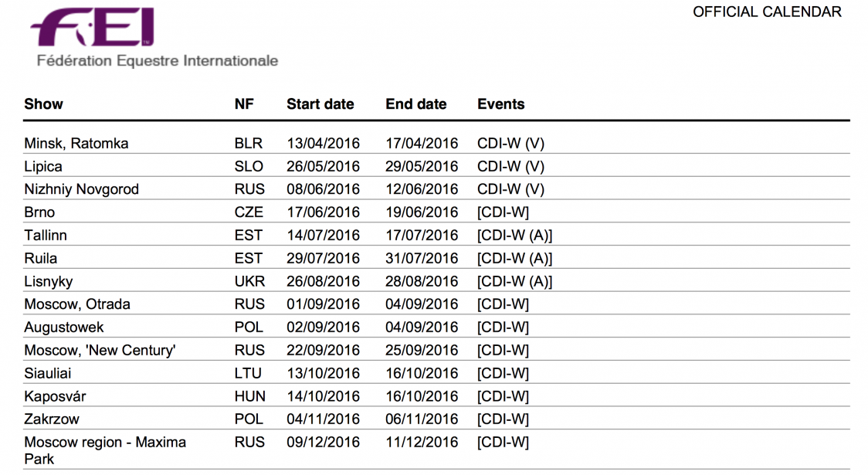The height and width of the screenshot is (475, 868).
Task: Select the Minsk, Ratomka show entry
Action: coord(76,144)
